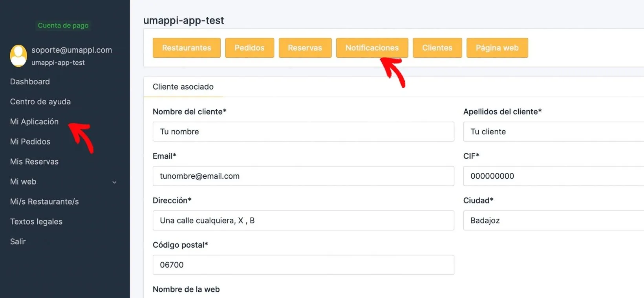Open Mi/s Restaurante/s page
644x298 pixels.
point(44,202)
